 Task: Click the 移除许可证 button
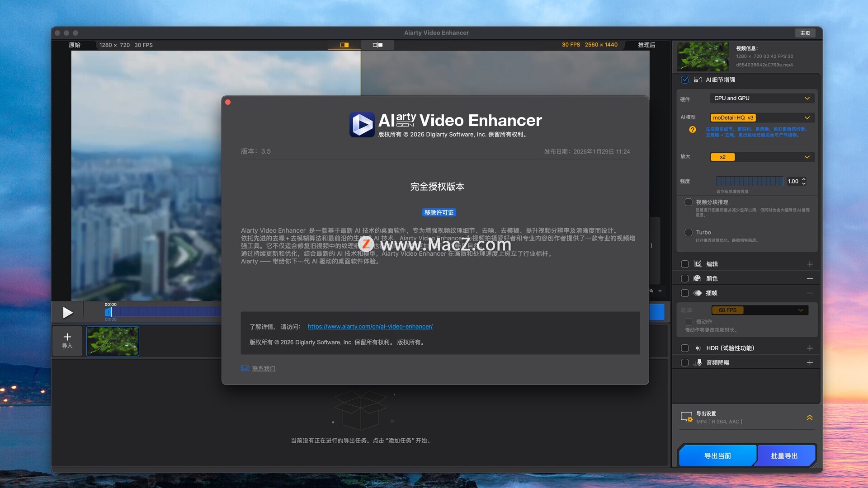point(439,212)
